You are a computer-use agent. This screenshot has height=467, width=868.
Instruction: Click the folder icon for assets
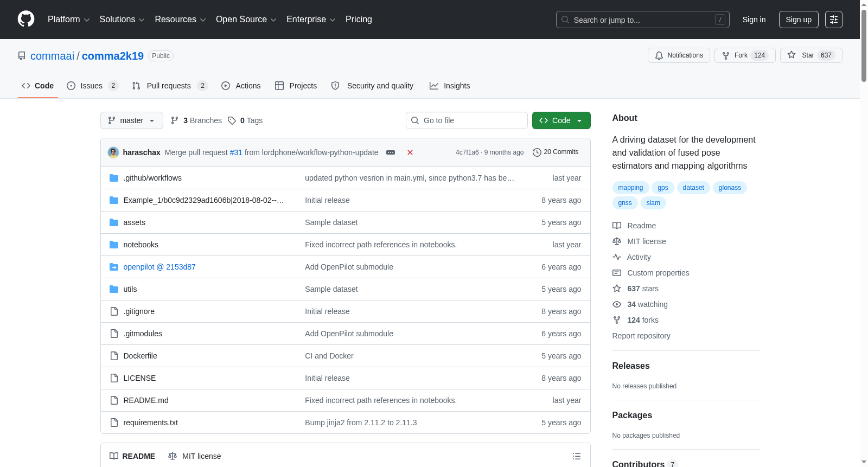click(x=114, y=222)
